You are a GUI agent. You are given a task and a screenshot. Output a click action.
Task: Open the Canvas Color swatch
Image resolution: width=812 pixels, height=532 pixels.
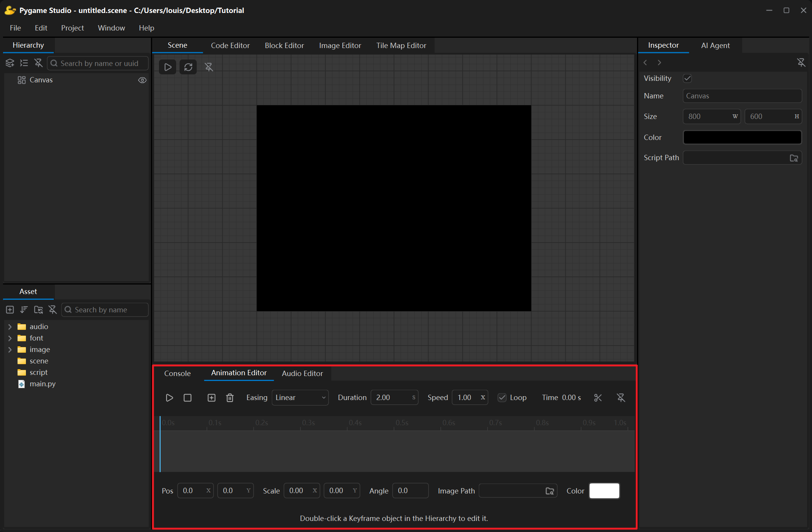(742, 137)
